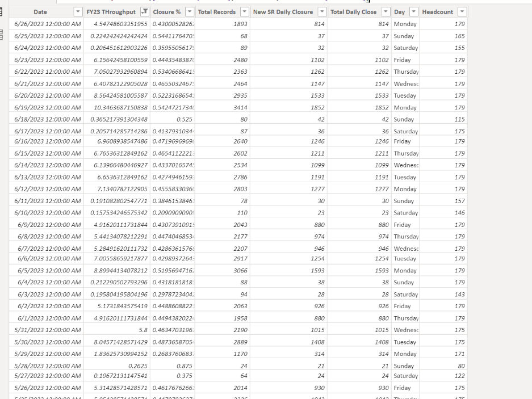
Task: Expand the Total Records column filter menu
Action: pos(244,12)
